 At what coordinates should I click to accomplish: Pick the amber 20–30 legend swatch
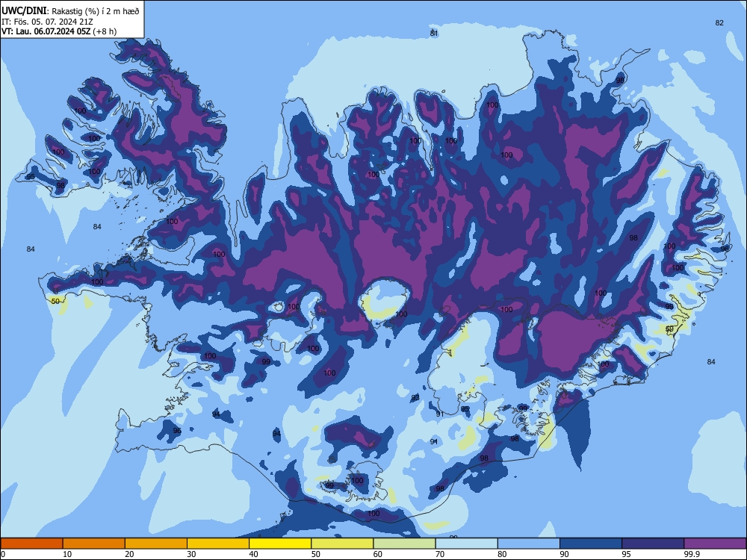[156, 544]
